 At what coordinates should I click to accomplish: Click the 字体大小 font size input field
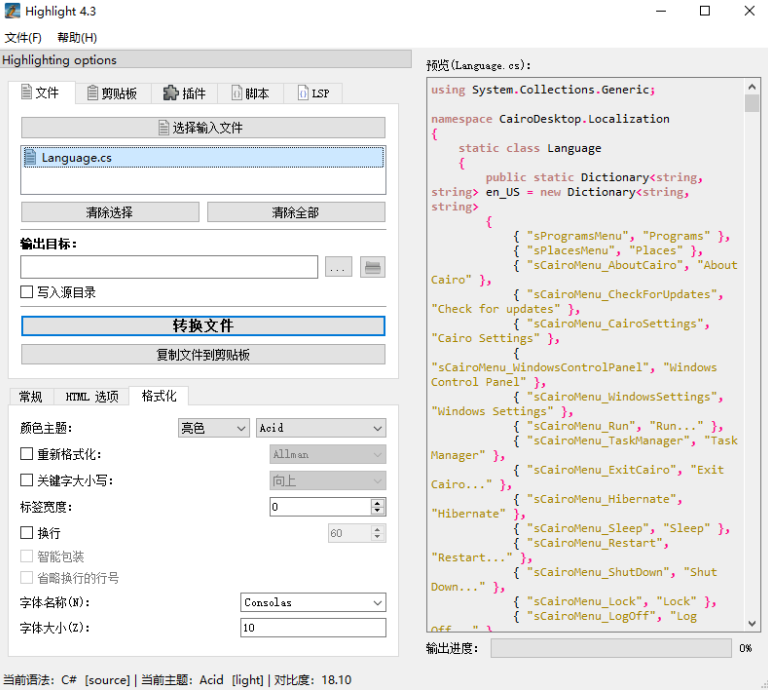(313, 628)
